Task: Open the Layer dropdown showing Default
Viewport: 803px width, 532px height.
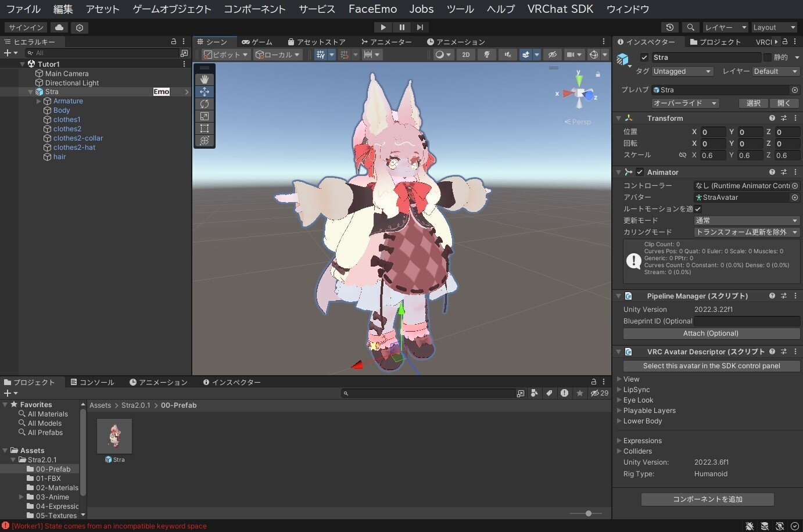Action: 776,71
